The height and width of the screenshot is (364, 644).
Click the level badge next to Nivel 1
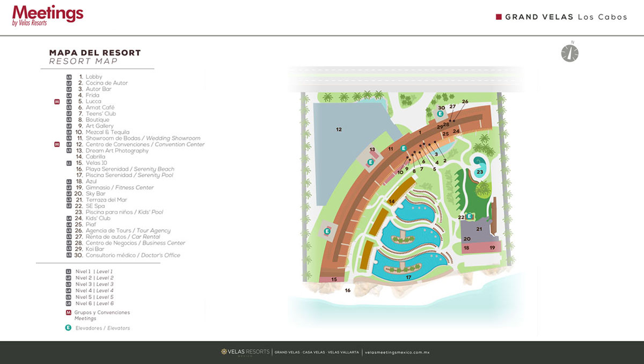pos(68,272)
